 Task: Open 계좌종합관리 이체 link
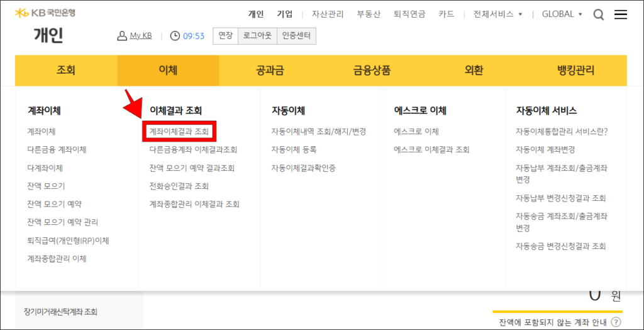click(57, 259)
